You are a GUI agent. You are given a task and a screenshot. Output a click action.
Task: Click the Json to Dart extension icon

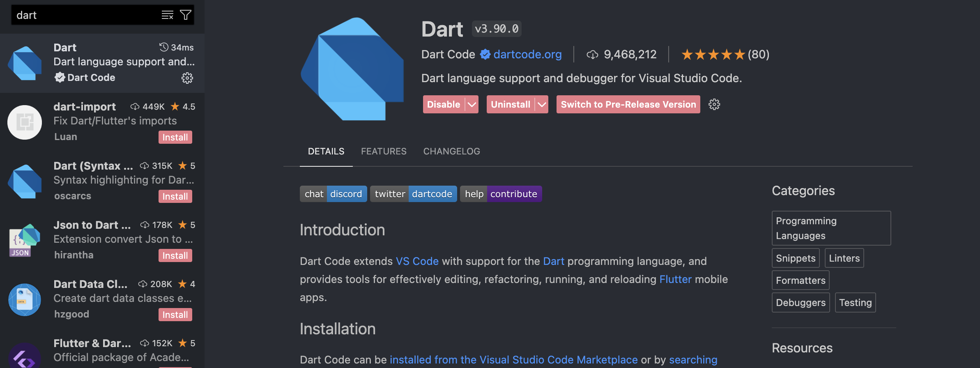pyautogui.click(x=25, y=241)
